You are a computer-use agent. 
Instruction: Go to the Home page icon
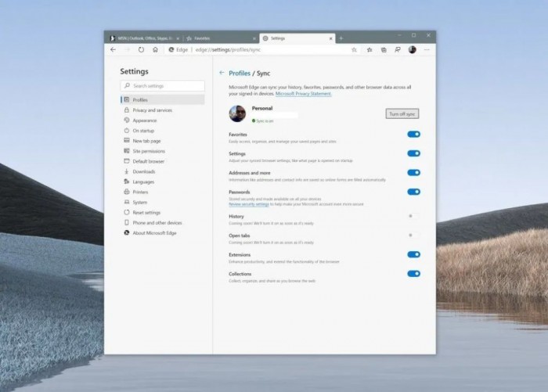pos(155,49)
